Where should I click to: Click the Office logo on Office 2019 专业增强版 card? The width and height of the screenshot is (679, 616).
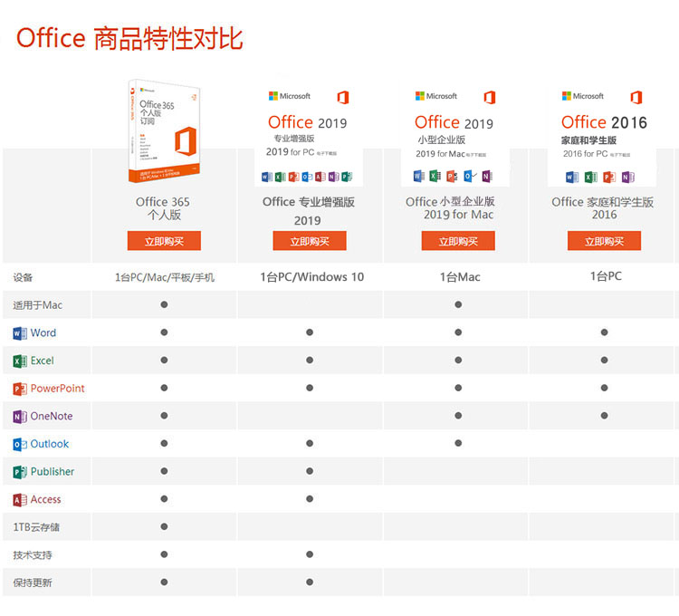(343, 98)
